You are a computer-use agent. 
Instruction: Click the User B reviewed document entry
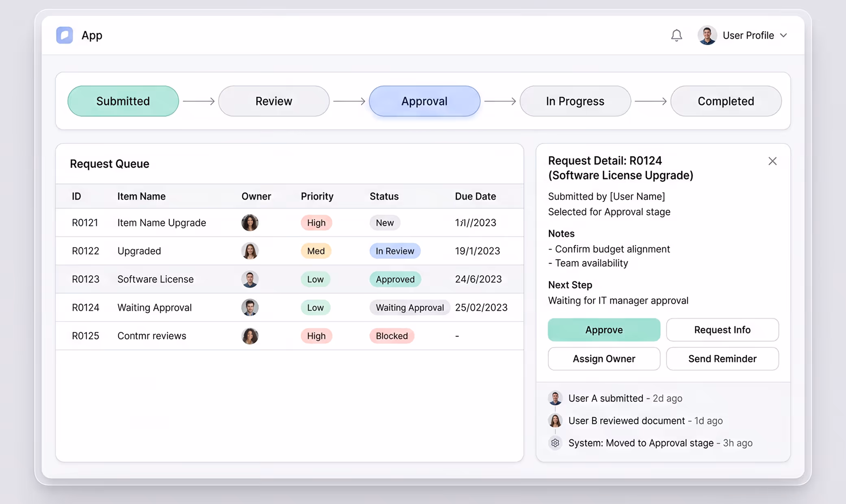(645, 421)
